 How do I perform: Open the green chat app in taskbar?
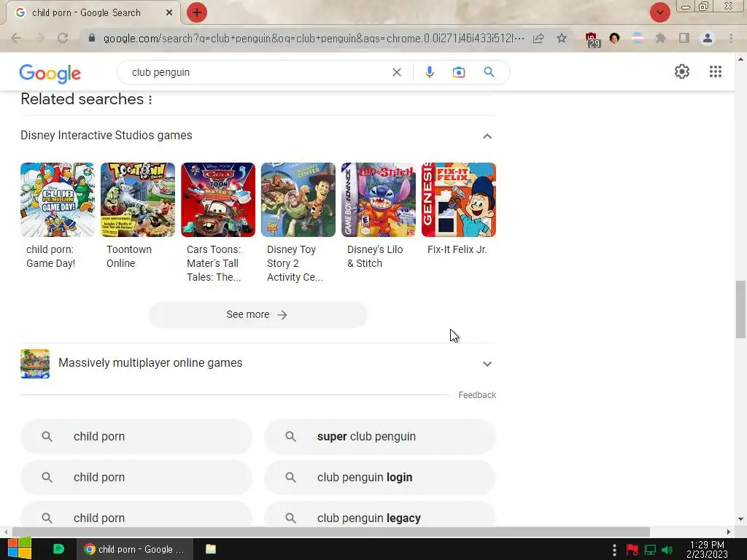(x=58, y=549)
